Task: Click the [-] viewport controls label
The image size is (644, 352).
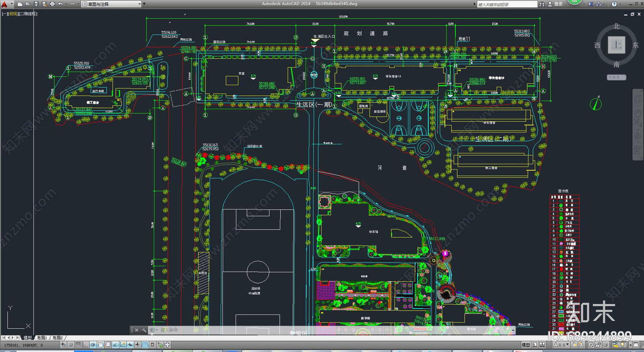Action: click(x=5, y=14)
